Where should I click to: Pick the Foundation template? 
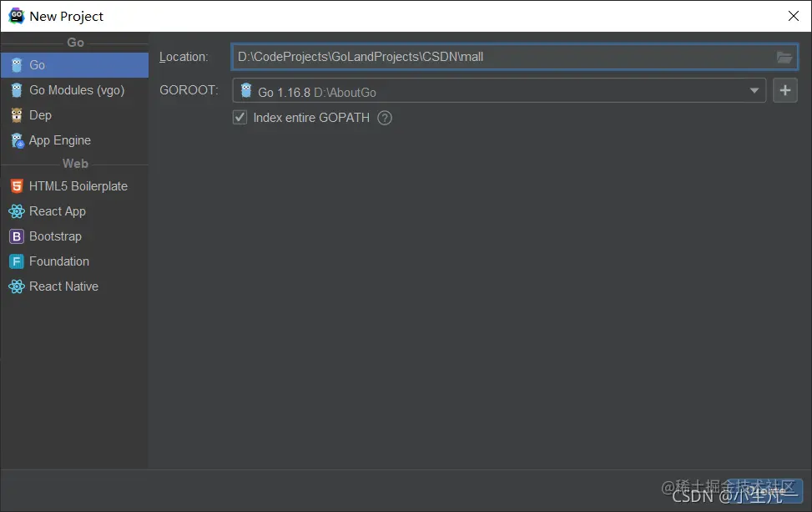tap(74, 261)
